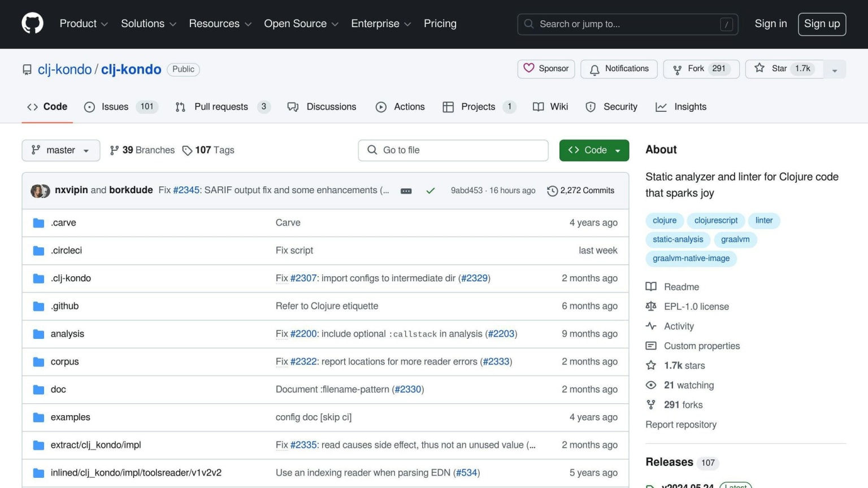Expand the Open Source dropdown
This screenshot has height=488, width=868.
pyautogui.click(x=301, y=24)
